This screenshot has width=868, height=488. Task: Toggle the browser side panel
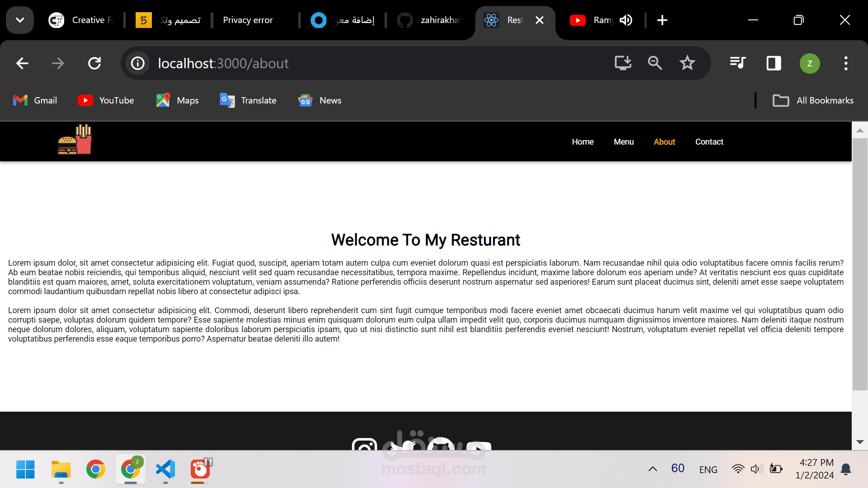pyautogui.click(x=774, y=63)
